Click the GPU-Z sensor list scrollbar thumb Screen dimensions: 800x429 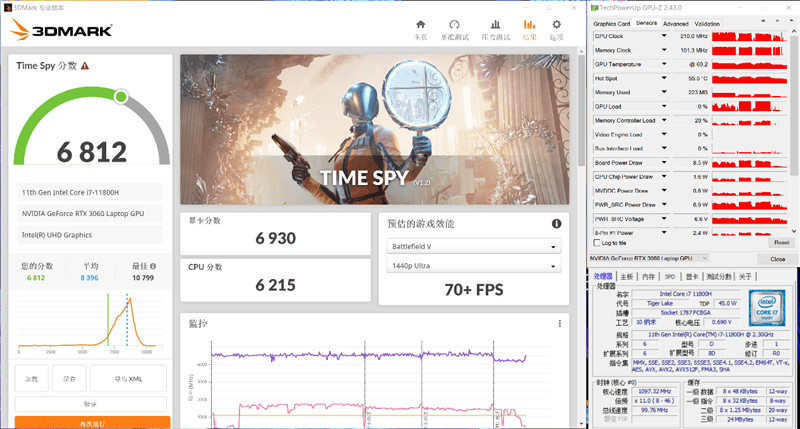(x=794, y=105)
